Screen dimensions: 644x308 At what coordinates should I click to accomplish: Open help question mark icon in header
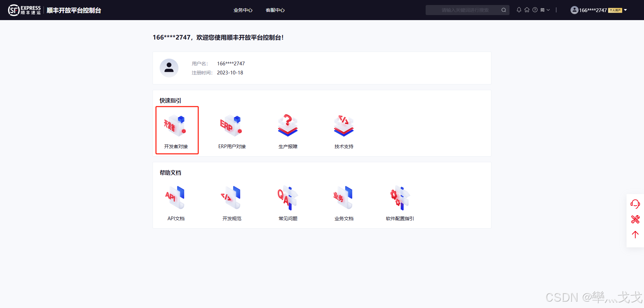pyautogui.click(x=535, y=10)
